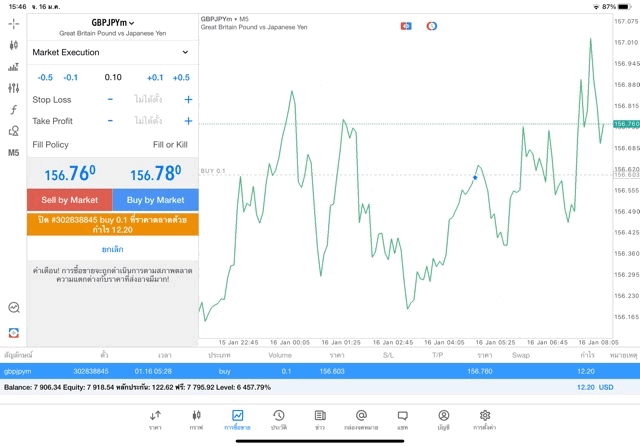Open the Accounts tab with person icon
Viewport: 640px width, 447px height.
point(444,420)
